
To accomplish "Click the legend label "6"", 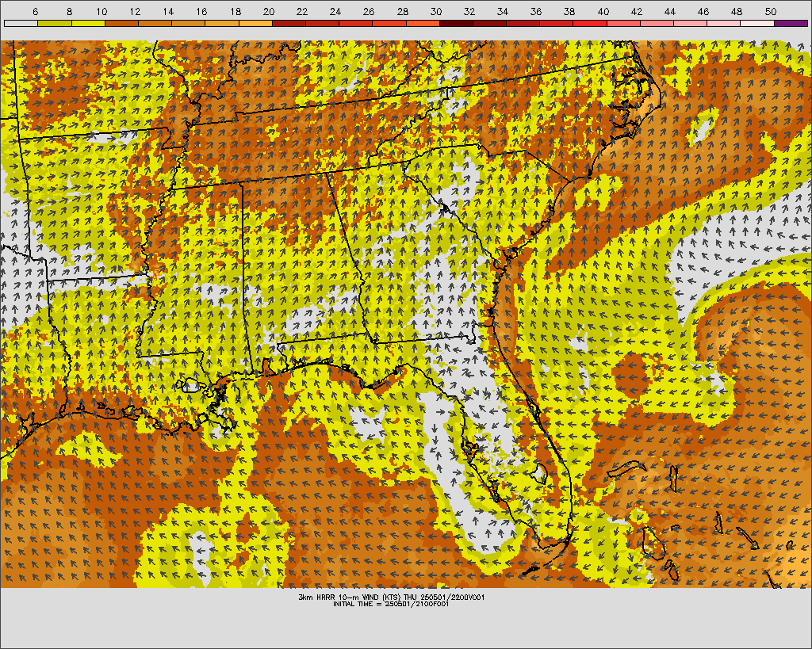I will (35, 11).
